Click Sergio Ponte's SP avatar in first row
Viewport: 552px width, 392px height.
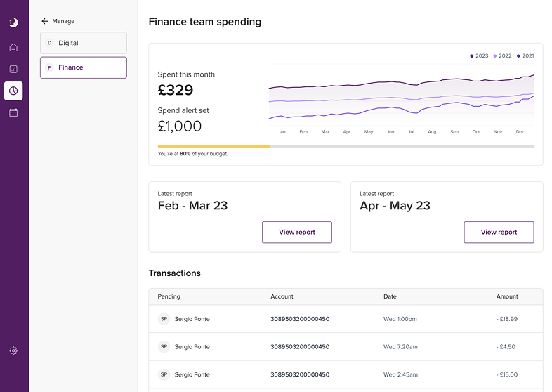[x=164, y=319]
